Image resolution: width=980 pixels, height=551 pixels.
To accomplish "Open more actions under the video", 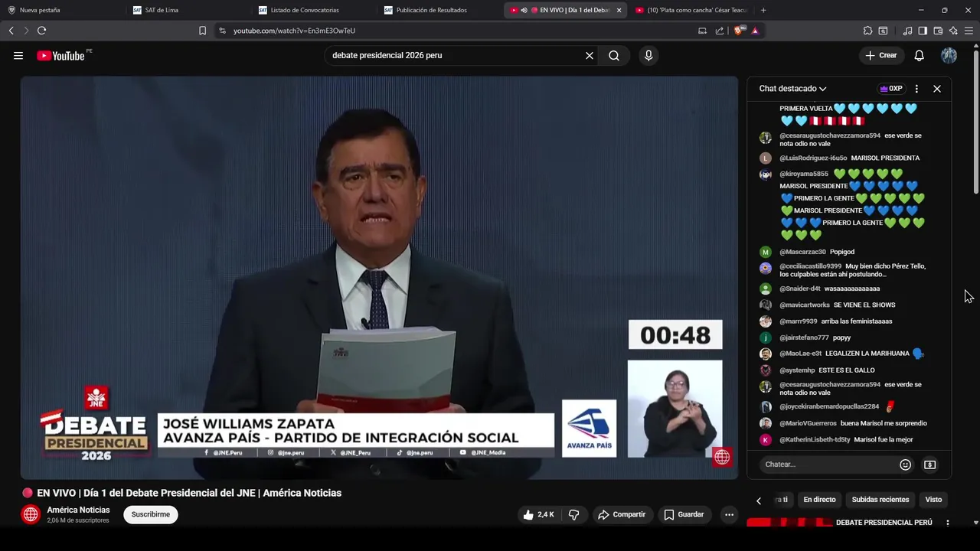I will pos(729,514).
